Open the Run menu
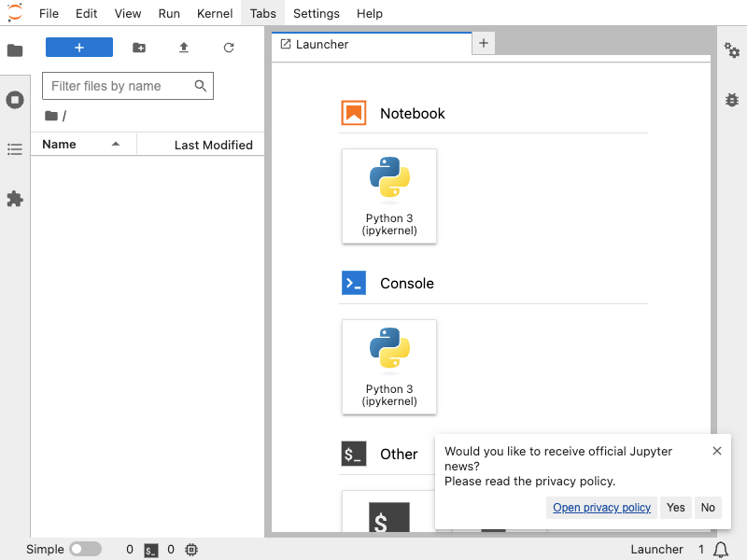This screenshot has width=747, height=560. click(169, 13)
